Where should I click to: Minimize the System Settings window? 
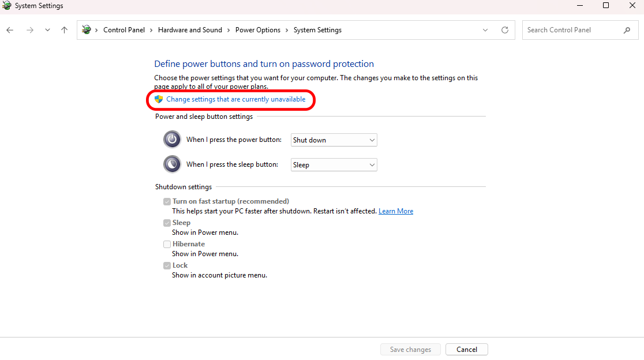tap(580, 5)
